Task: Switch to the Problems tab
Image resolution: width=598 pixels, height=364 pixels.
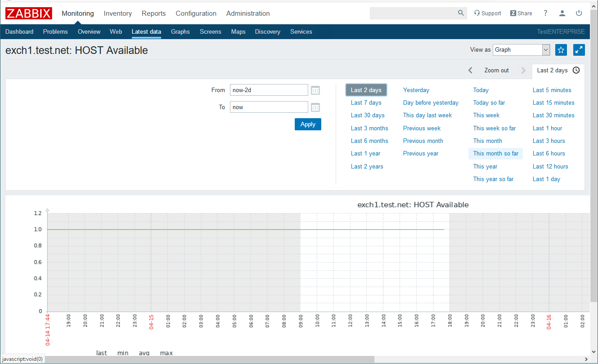Action: (x=55, y=31)
